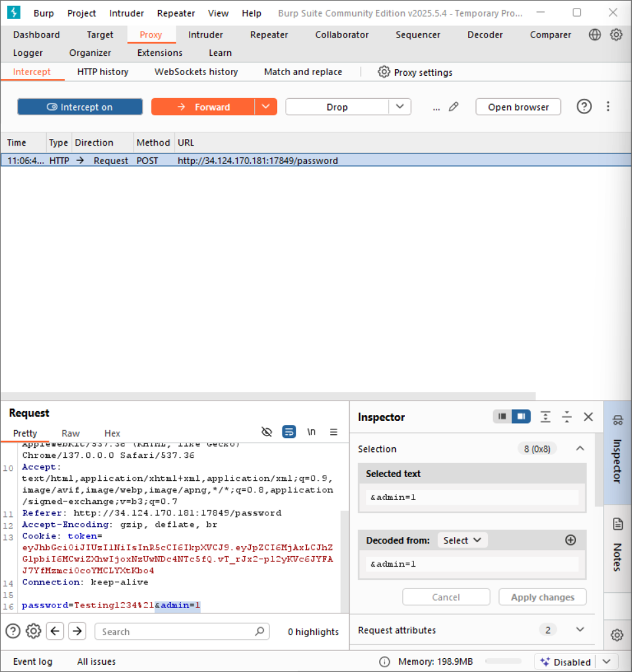Image resolution: width=632 pixels, height=672 pixels.
Task: Switch to the Decoder tab
Action: pyautogui.click(x=485, y=35)
